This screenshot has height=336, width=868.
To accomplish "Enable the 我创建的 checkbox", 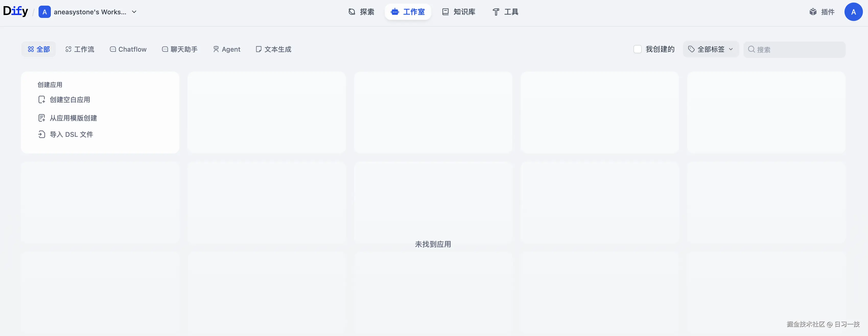I will click(637, 49).
